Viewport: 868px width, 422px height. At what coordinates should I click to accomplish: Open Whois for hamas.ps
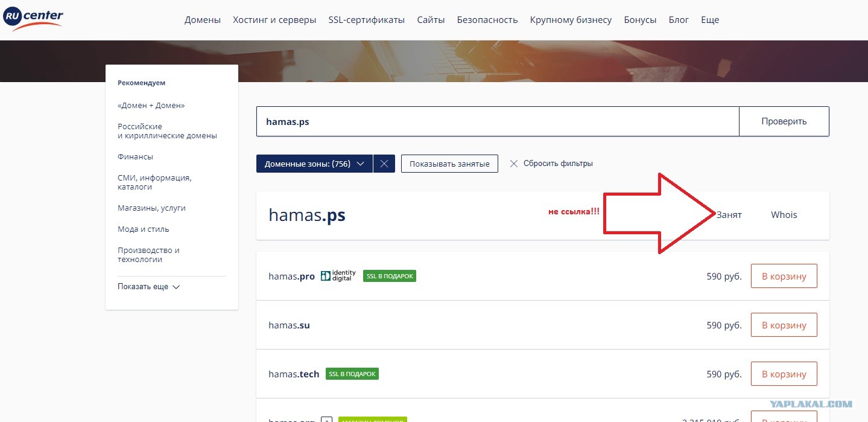tap(784, 215)
